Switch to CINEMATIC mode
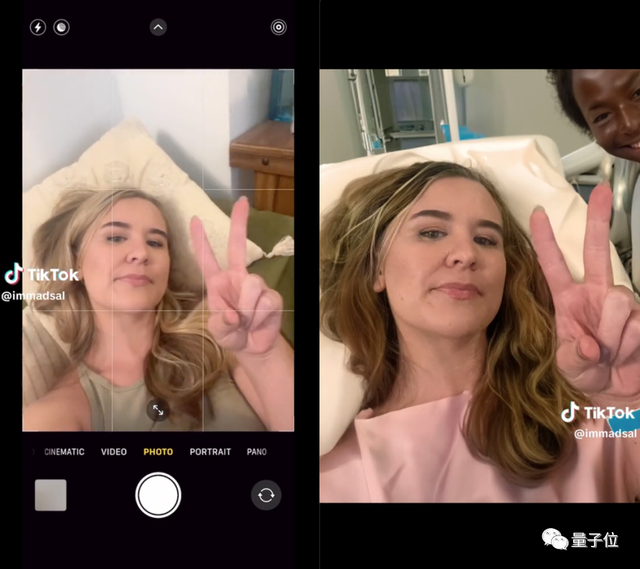The width and height of the screenshot is (640, 569). pos(64,452)
